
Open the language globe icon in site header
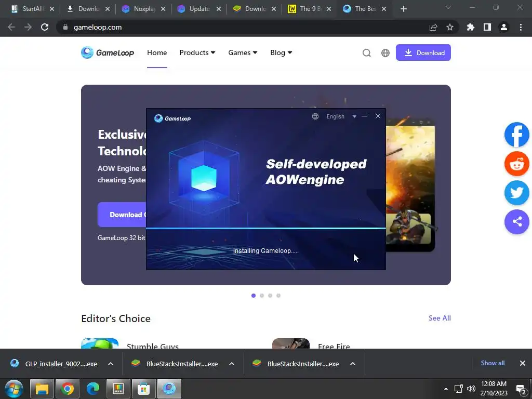[x=385, y=53]
